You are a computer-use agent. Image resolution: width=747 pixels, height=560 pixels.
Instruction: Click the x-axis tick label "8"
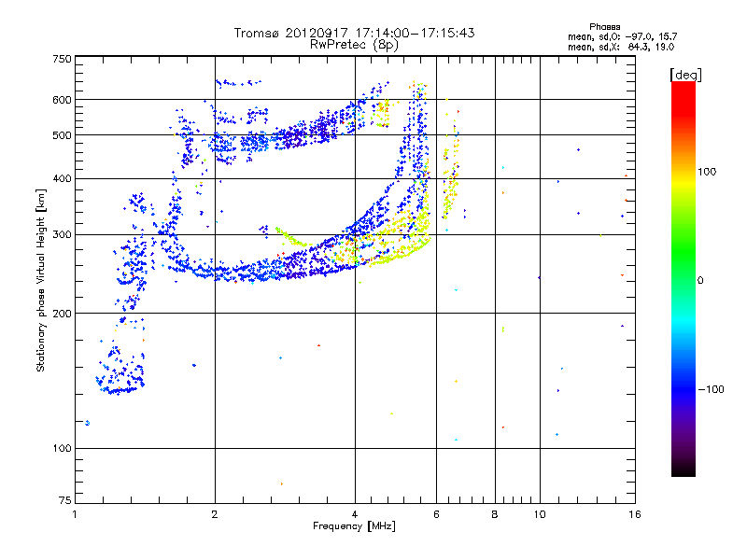tap(495, 514)
